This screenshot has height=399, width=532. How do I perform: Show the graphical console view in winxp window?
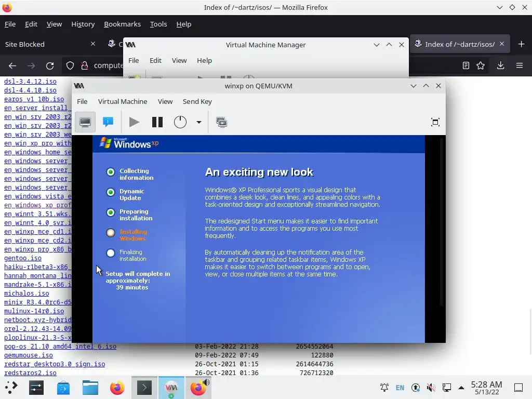coord(85,122)
